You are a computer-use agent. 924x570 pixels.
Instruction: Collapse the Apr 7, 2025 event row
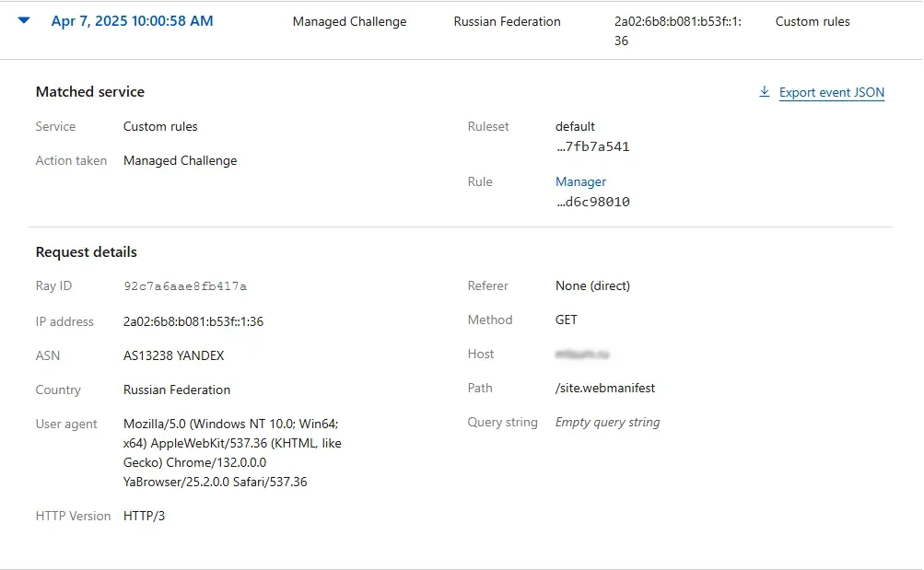(x=24, y=21)
